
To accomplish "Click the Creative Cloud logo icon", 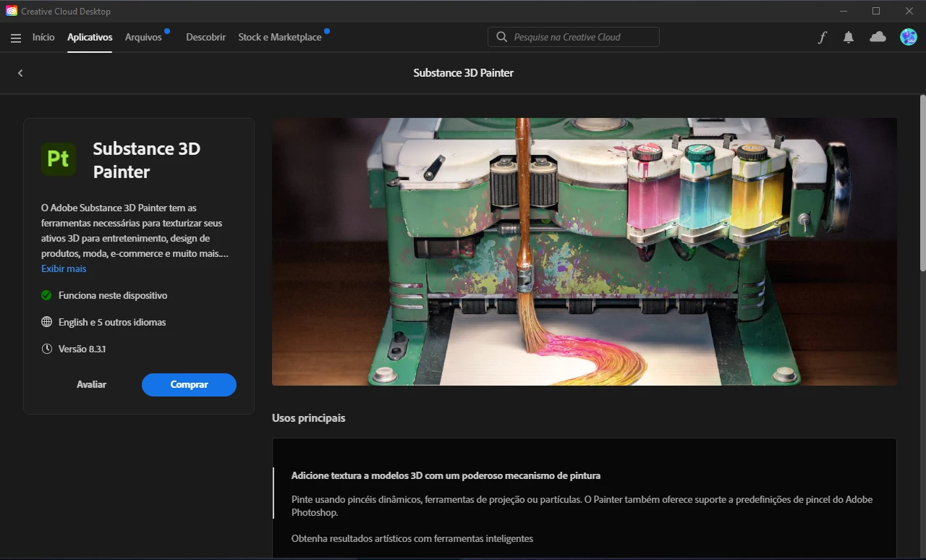I will coord(12,11).
